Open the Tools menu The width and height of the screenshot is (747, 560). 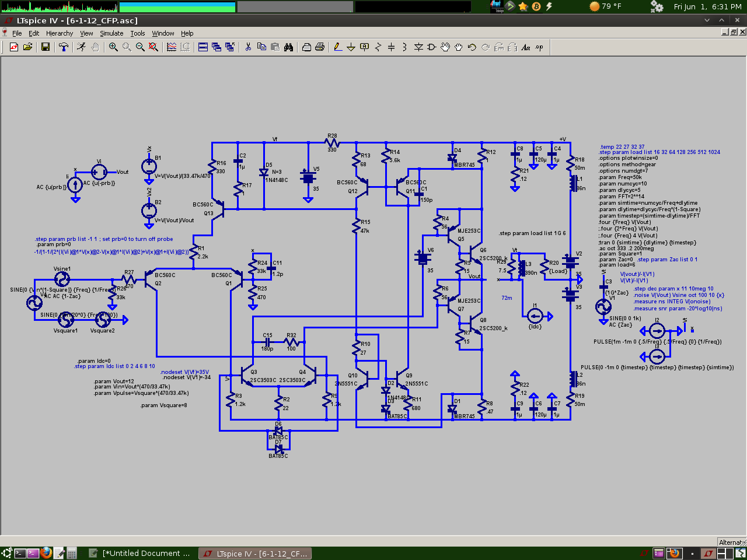tap(138, 33)
